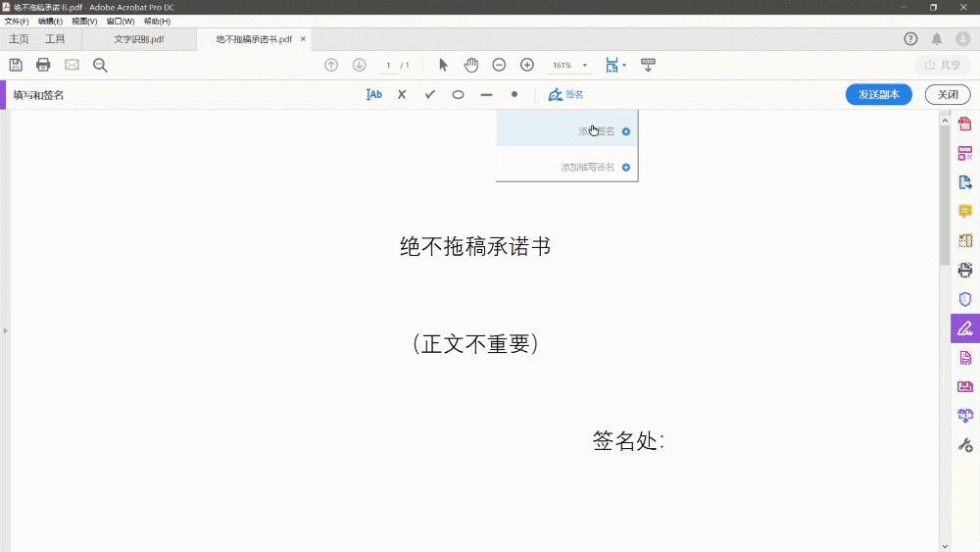Expand the left navigation pane arrow
980x552 pixels.
[x=5, y=330]
